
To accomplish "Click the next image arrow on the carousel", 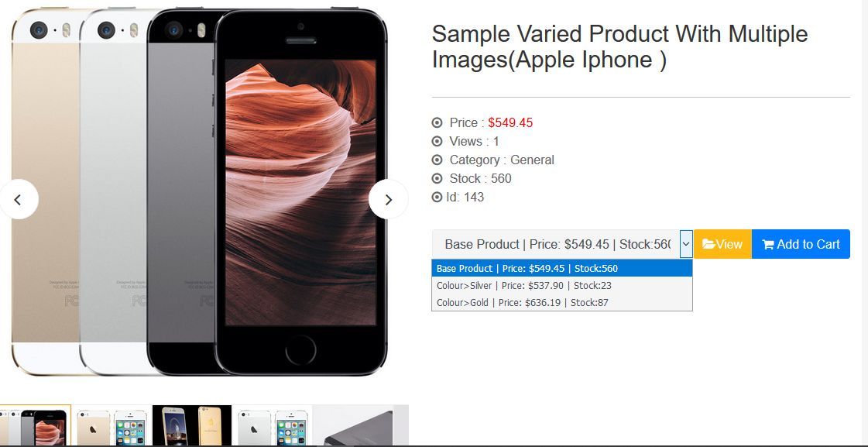I will pos(388,199).
